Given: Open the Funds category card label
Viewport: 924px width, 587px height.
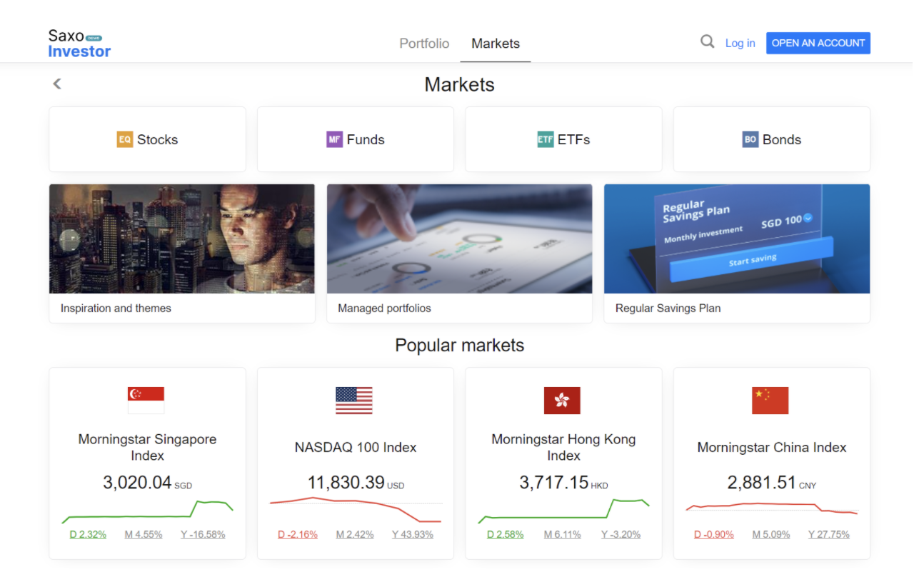Looking at the screenshot, I should [366, 139].
